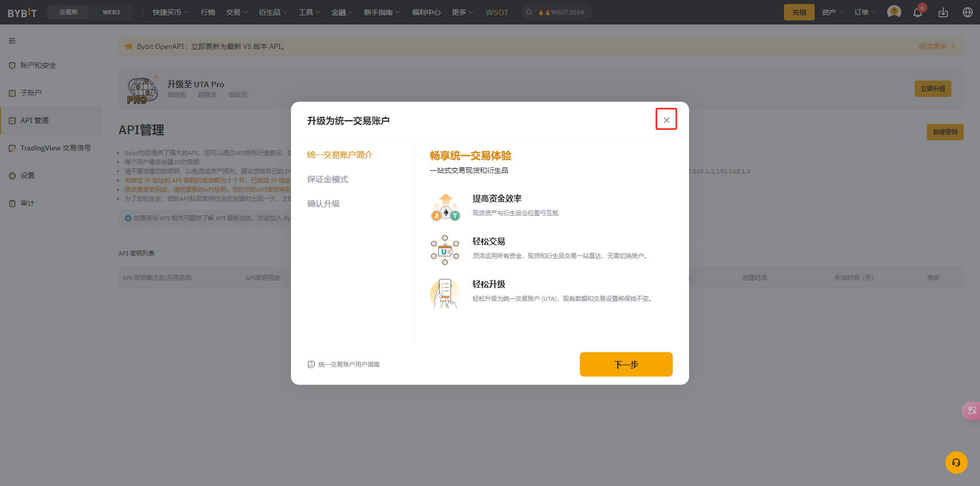980x486 pixels.
Task: Expand 金融 dropdown menu
Action: point(342,12)
